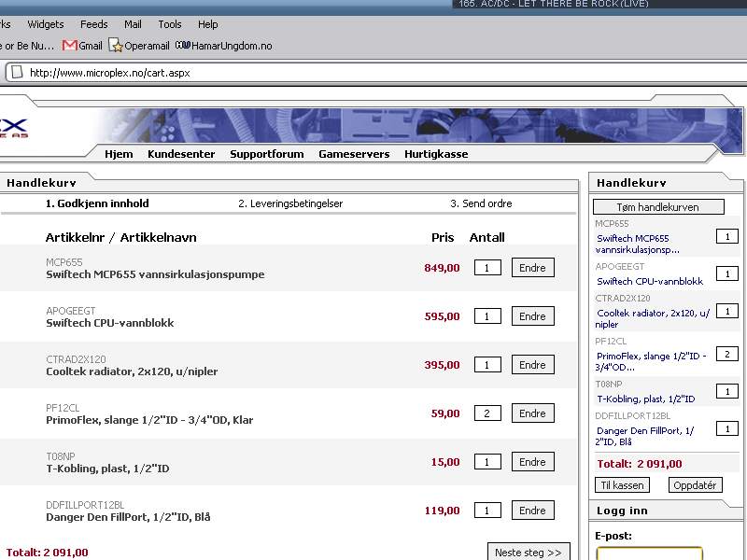The image size is (747, 560).
Task: Open the Hurtigkasse navigation link
Action: pos(436,154)
